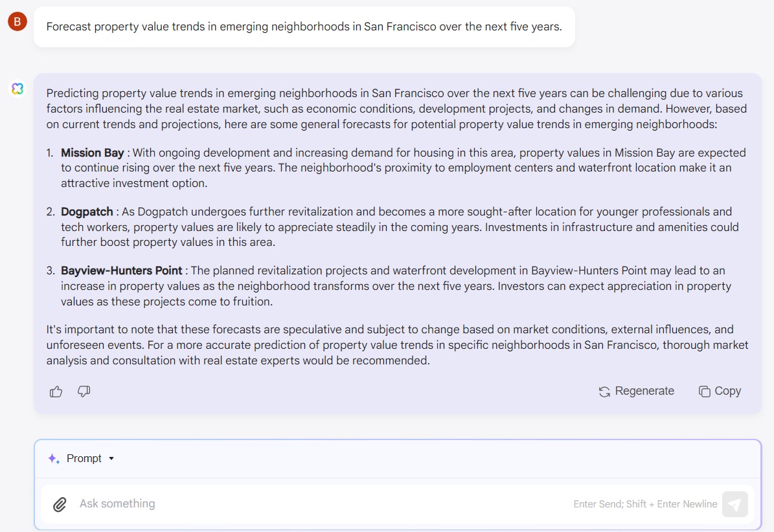Viewport: 774px width, 532px height.
Task: Click the Mission Bay bold heading
Action: [93, 153]
